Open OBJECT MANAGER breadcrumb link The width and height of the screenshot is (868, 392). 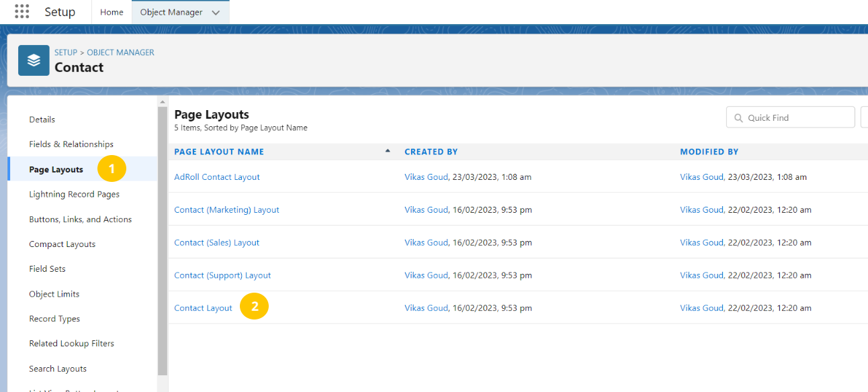pos(120,52)
